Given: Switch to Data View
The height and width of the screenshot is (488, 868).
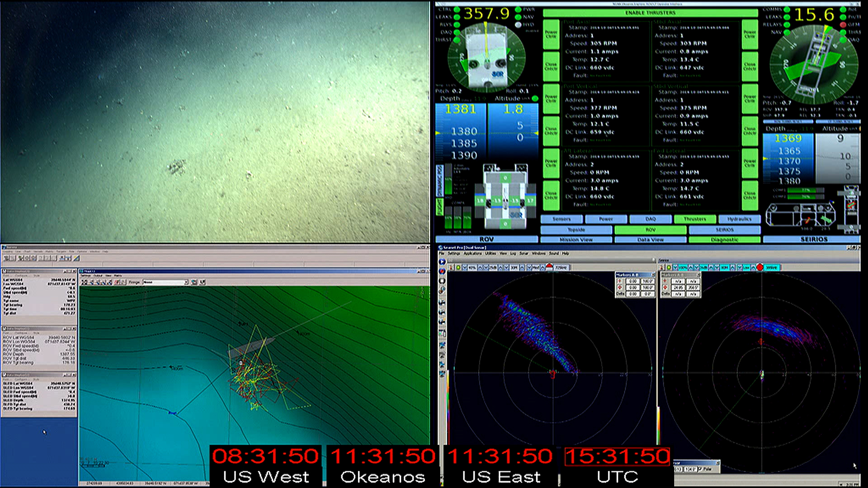Looking at the screenshot, I should tap(650, 240).
